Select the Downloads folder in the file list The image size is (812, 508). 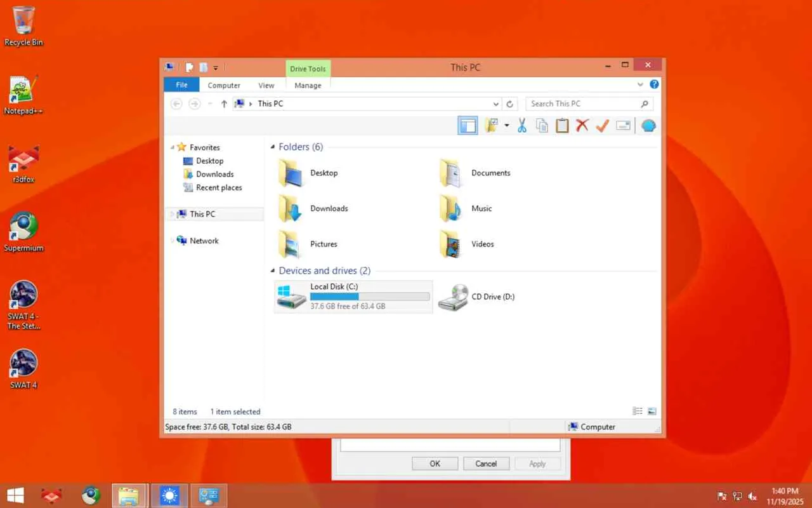coord(313,208)
